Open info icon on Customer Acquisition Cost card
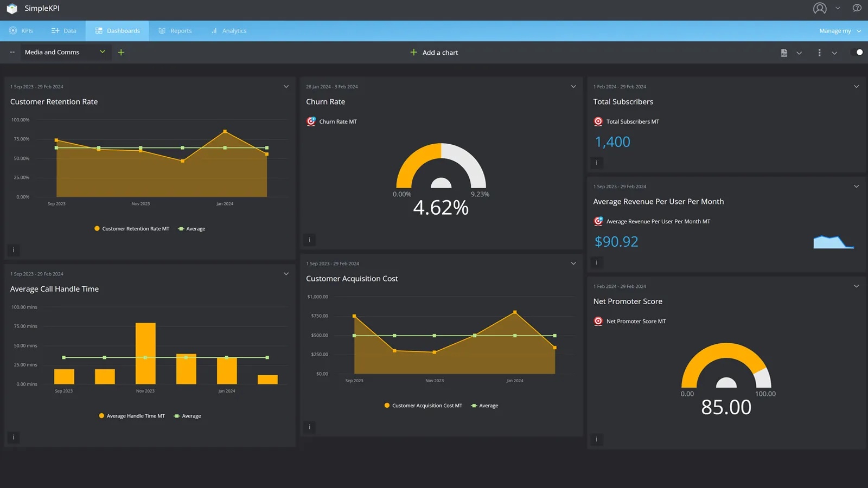868x488 pixels. [309, 427]
